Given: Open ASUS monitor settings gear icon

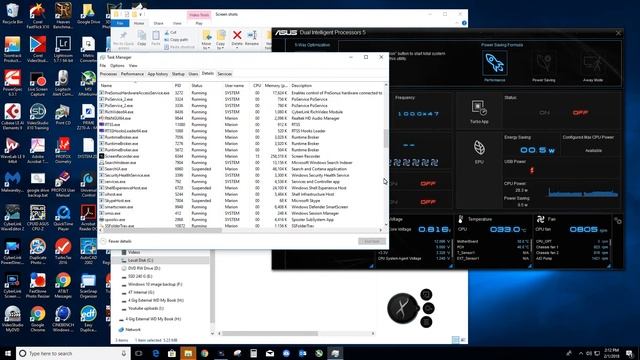Looking at the screenshot, I should click(x=618, y=220).
